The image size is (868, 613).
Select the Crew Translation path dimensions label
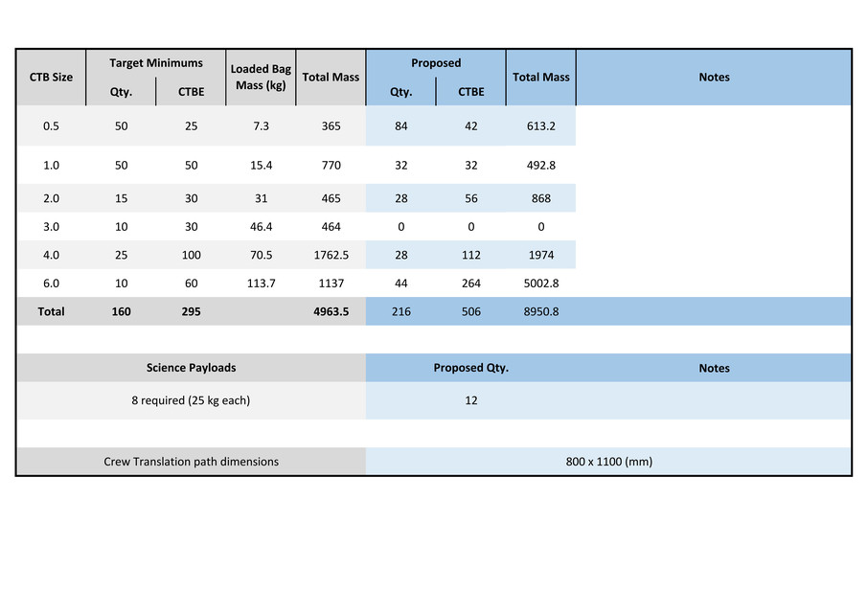coord(191,462)
